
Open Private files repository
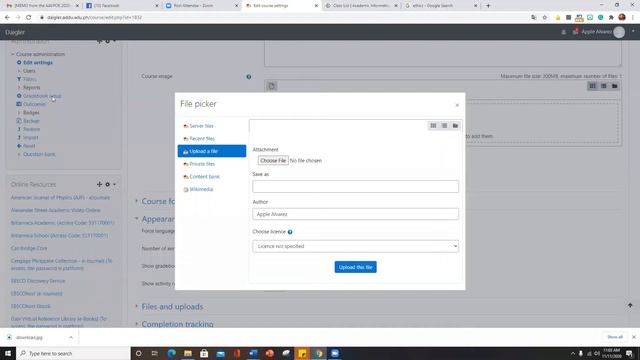[202, 164]
